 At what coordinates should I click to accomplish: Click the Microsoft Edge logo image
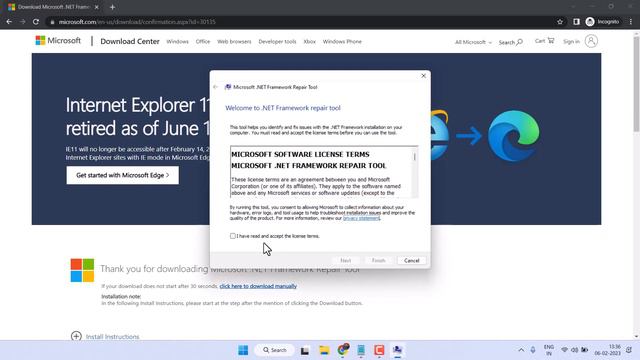514,136
